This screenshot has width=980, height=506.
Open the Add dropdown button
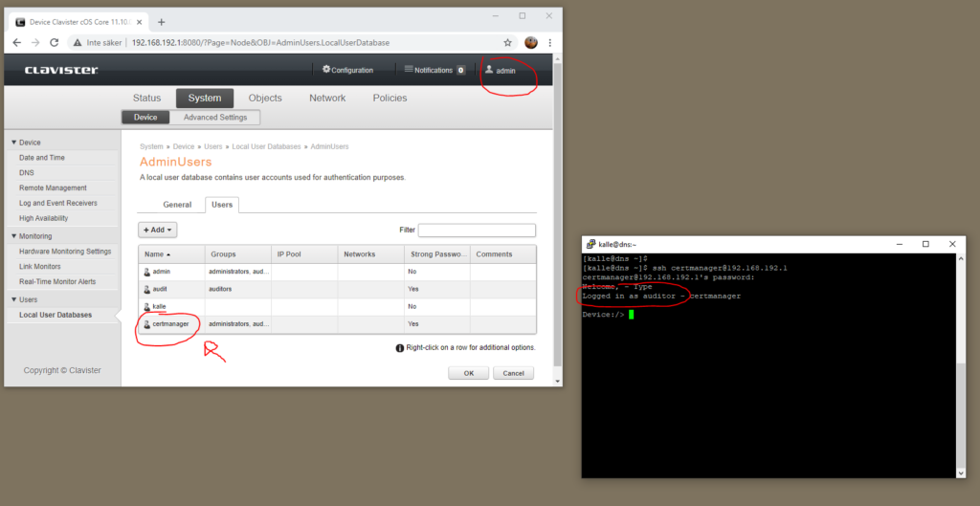pyautogui.click(x=158, y=230)
